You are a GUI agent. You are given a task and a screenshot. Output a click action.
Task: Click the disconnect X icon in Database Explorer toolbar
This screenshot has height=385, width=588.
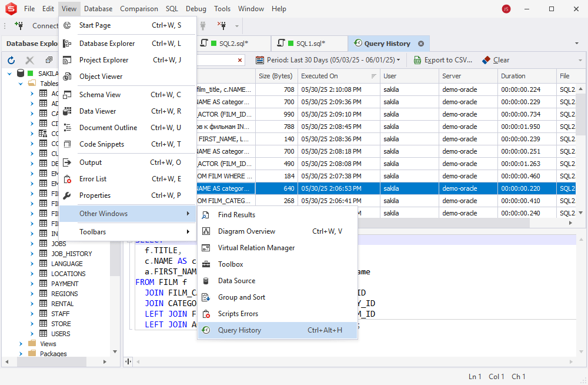(29, 59)
